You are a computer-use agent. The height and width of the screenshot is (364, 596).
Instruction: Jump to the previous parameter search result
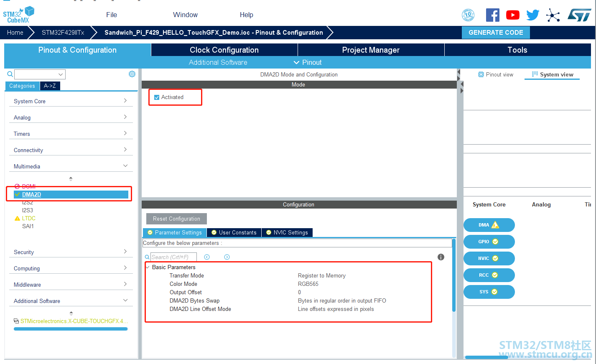tap(207, 257)
